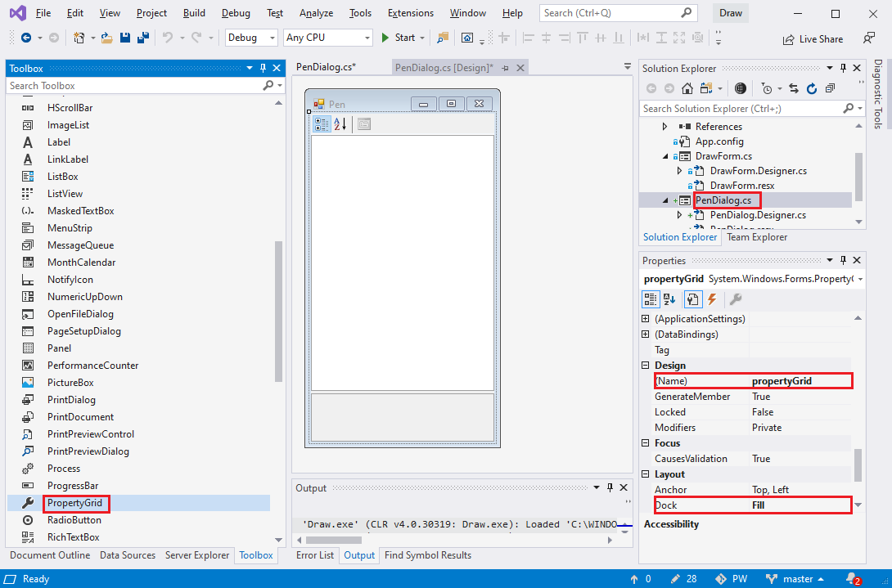
Task: Collapse the Design category in Properties
Action: coord(645,365)
